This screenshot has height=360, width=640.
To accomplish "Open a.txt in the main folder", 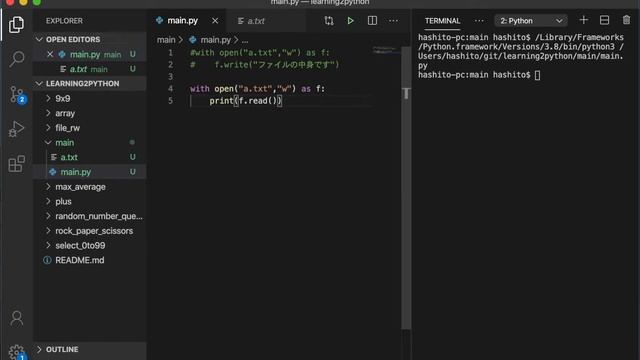I will pos(90,157).
